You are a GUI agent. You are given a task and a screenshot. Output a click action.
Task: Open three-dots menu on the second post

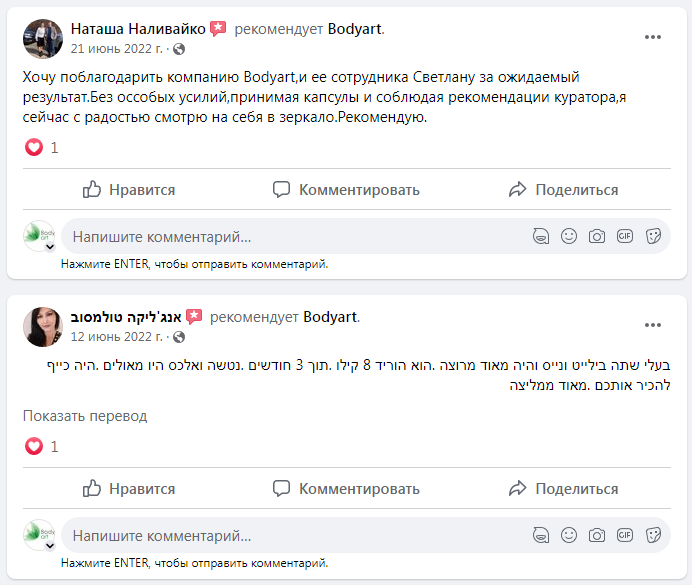coord(653,325)
